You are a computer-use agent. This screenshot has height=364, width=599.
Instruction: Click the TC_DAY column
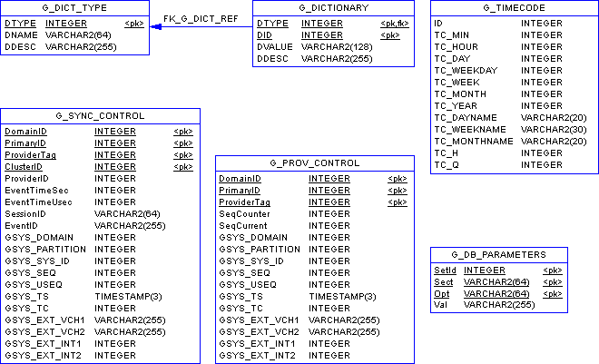tap(452, 59)
